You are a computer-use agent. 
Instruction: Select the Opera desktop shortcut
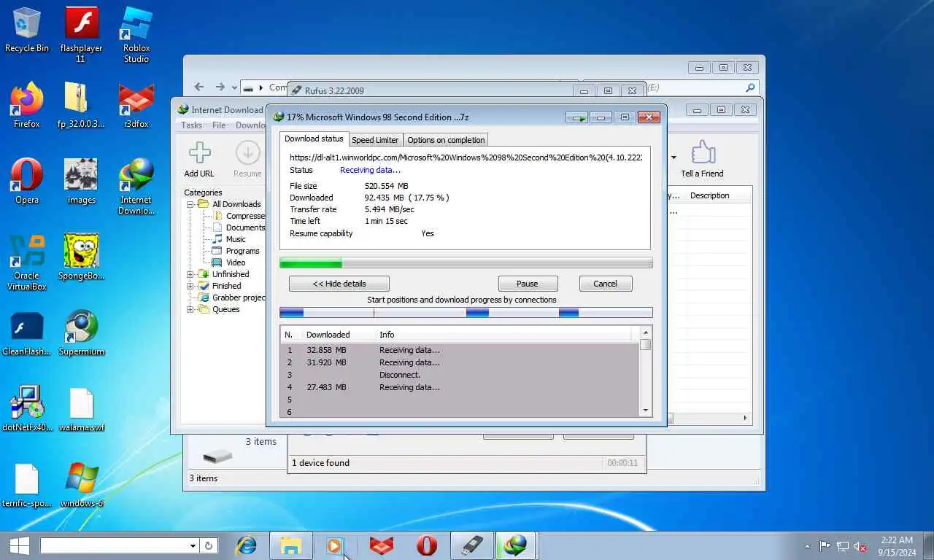pyautogui.click(x=27, y=182)
